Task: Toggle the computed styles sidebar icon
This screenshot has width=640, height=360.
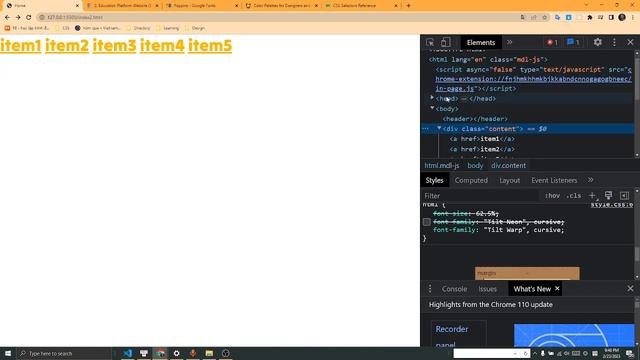Action: [x=624, y=196]
